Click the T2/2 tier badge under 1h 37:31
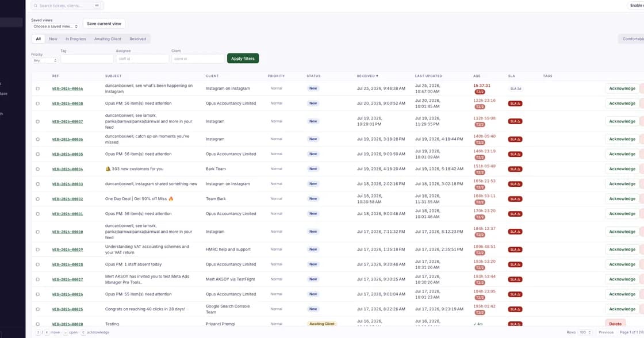 click(x=480, y=92)
